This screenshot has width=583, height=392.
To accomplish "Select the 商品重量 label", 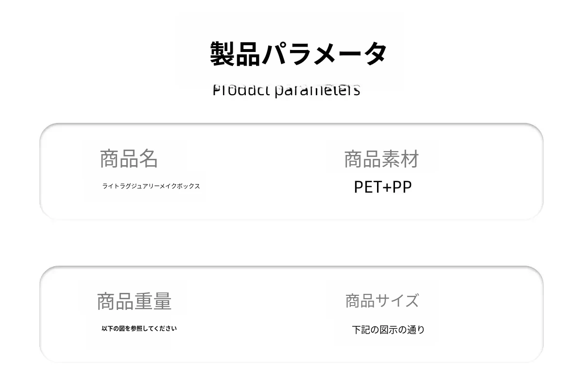I will point(135,301).
